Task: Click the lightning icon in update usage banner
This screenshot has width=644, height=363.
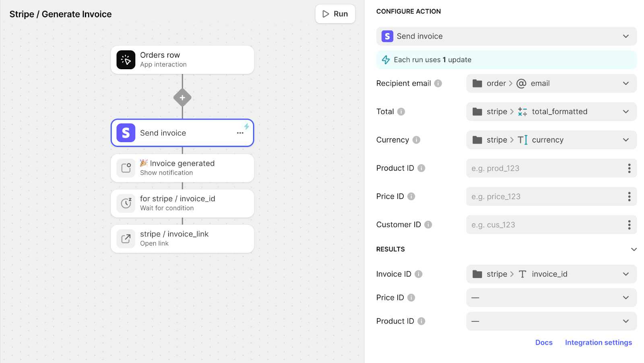Action: (386, 60)
